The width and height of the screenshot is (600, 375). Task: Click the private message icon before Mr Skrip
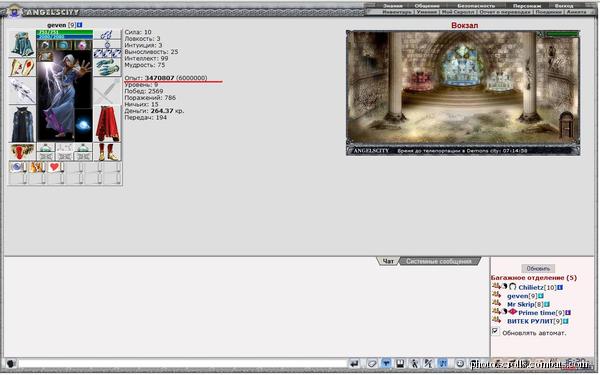click(496, 303)
